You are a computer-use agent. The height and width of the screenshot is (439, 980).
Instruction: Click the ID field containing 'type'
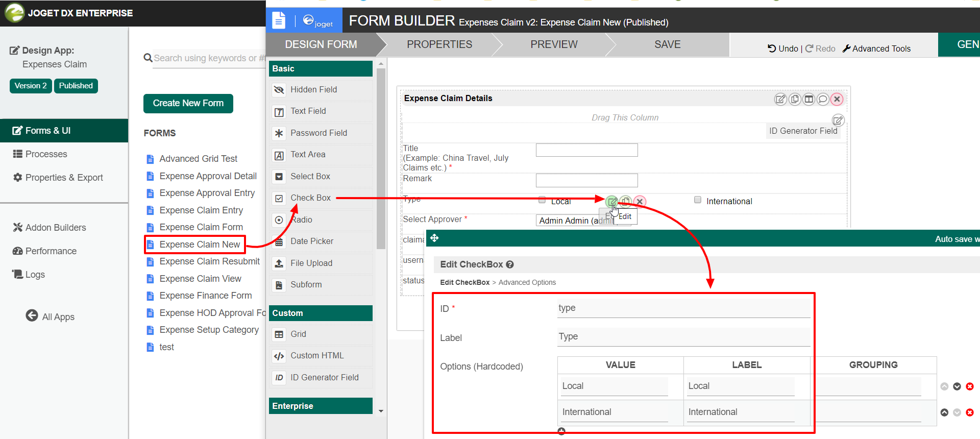[x=684, y=308]
